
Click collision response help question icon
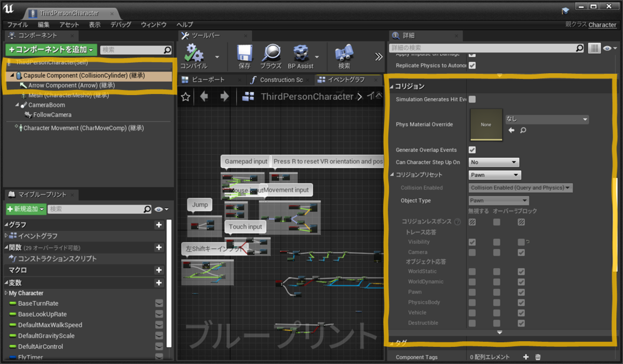(457, 222)
